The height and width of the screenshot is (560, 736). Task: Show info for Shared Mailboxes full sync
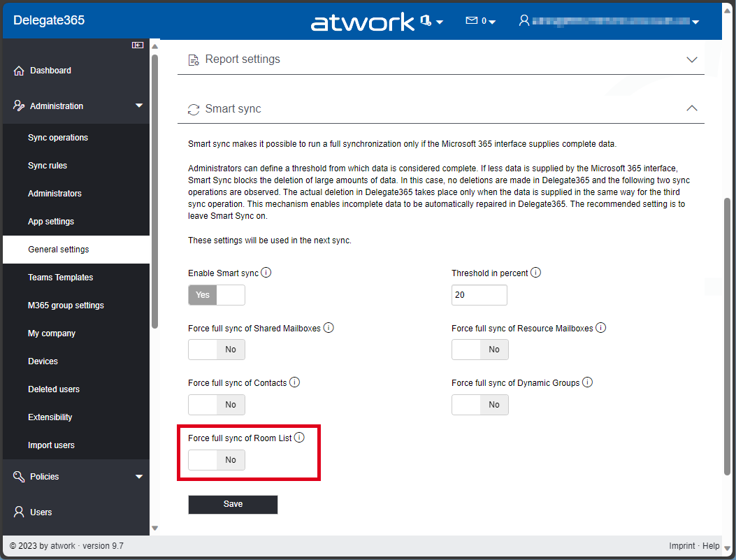(x=329, y=328)
